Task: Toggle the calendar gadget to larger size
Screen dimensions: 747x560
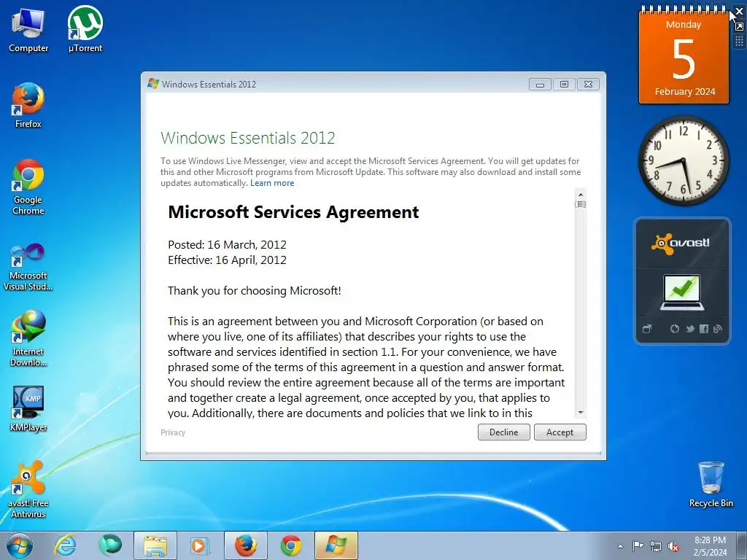Action: [739, 27]
